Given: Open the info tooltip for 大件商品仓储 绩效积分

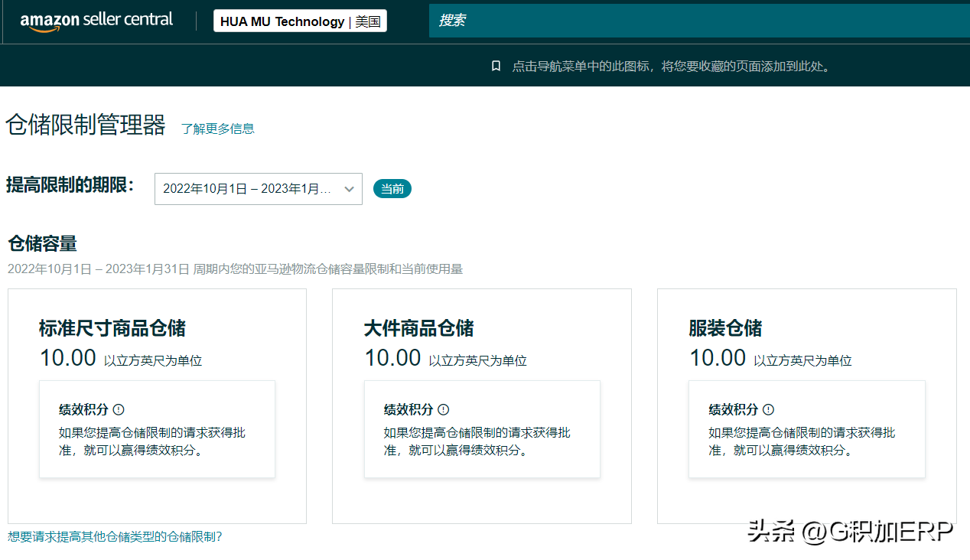Looking at the screenshot, I should [x=444, y=409].
